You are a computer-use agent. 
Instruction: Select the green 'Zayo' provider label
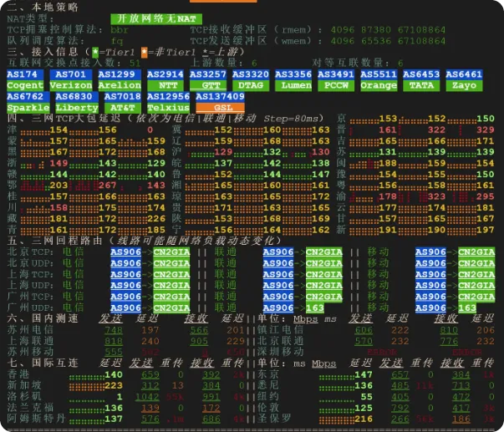[x=464, y=85]
